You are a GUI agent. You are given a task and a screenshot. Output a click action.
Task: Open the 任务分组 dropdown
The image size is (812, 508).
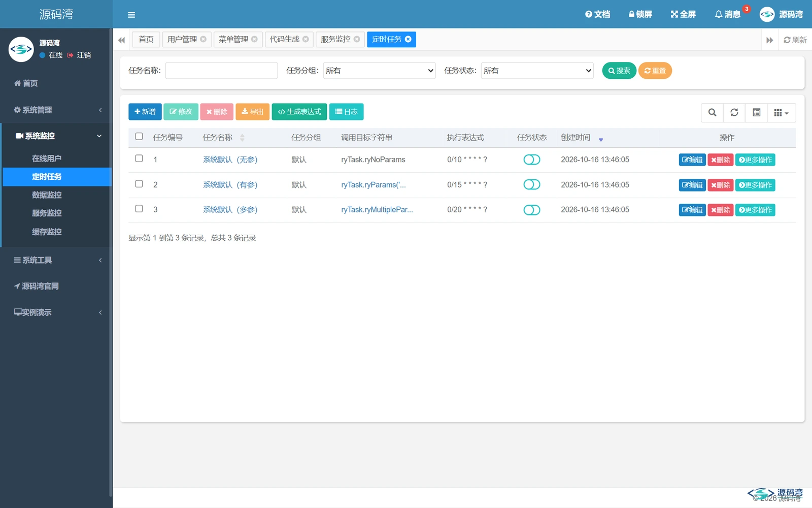[380, 71]
